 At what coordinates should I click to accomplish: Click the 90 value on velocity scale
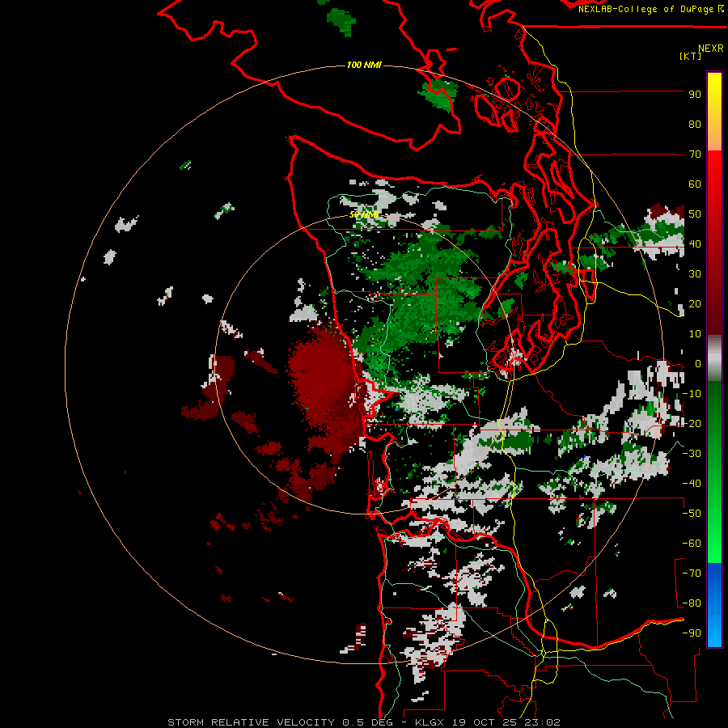695,95
